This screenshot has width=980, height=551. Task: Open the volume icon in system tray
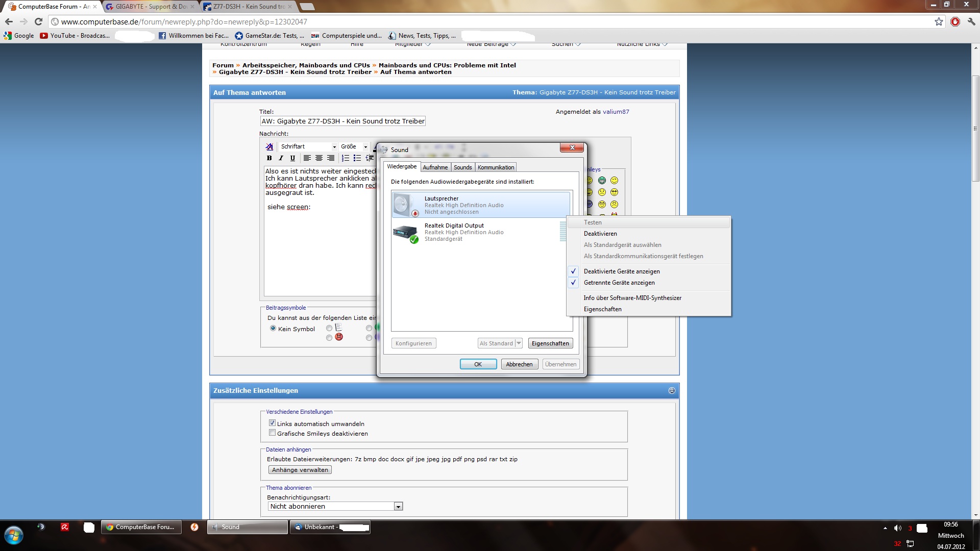898,528
